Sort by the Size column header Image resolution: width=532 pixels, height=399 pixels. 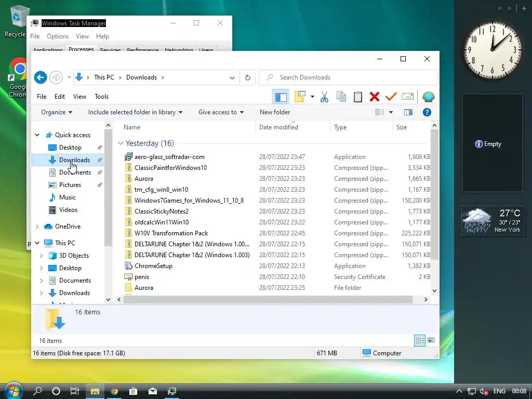402,127
